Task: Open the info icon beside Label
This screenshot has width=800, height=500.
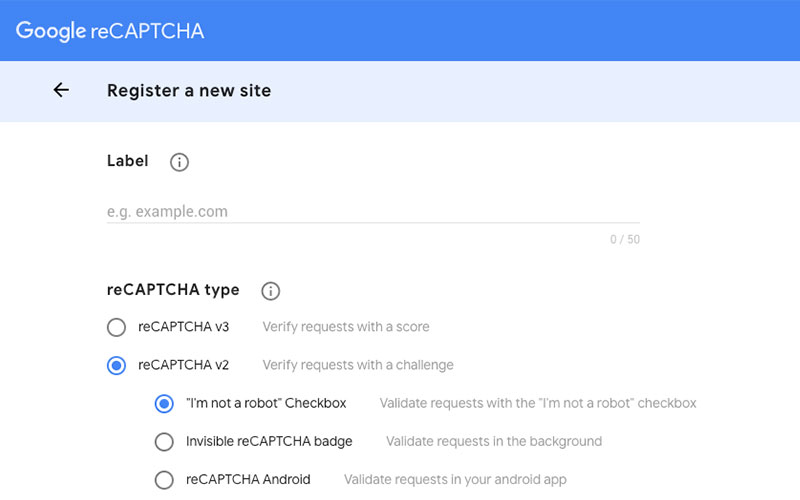Action: coord(179,162)
